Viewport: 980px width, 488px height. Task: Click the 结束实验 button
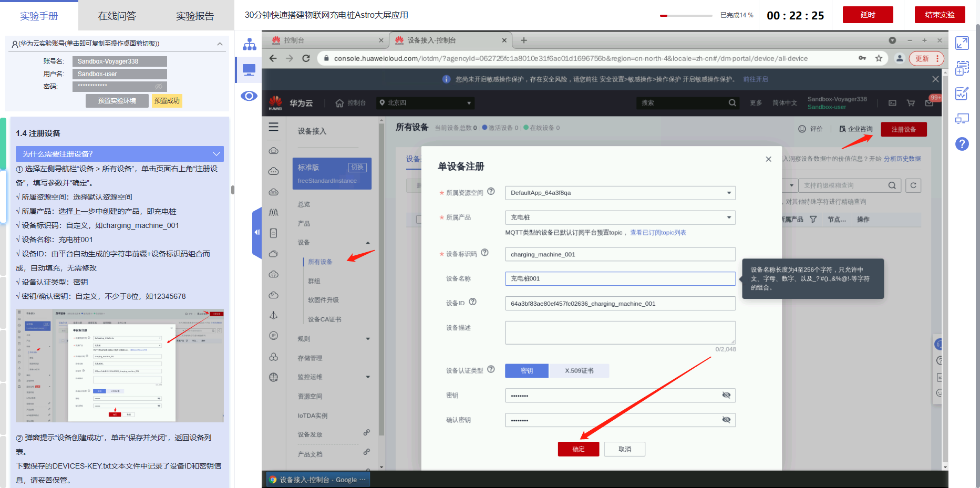pos(940,15)
